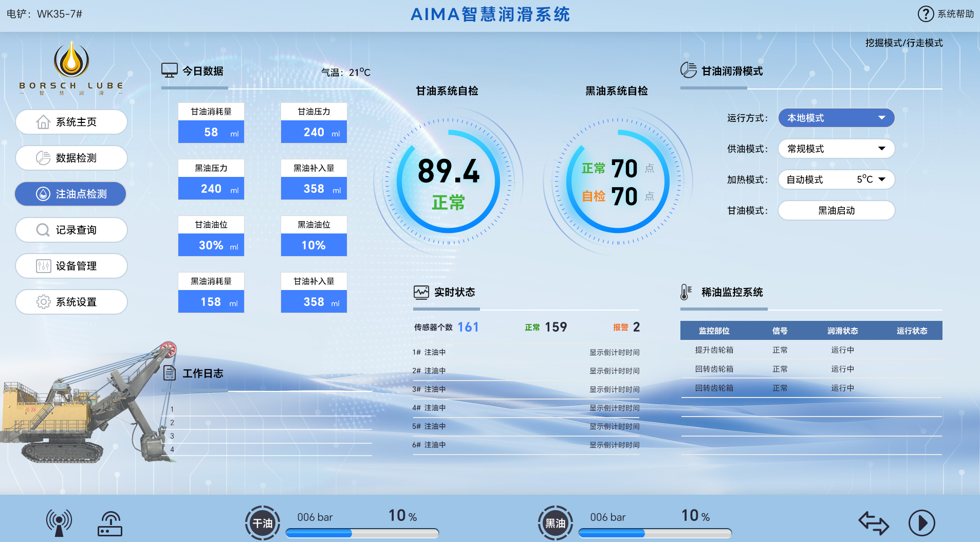
Task: Expand the 加热模式 自动模式 dropdown
Action: 836,179
